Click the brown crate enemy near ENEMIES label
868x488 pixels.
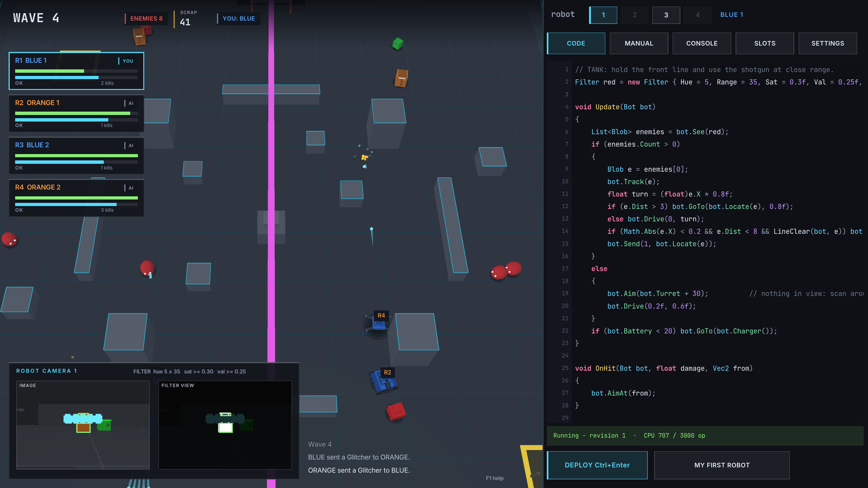(140, 37)
